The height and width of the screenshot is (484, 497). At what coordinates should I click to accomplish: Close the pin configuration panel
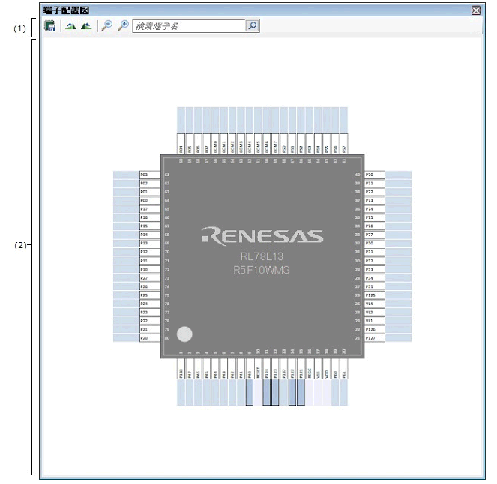476,11
